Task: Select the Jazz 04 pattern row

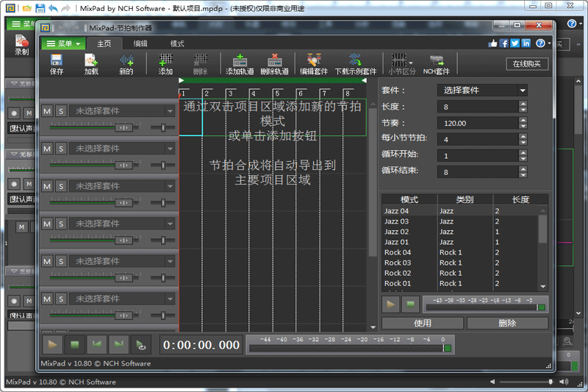Action: point(460,211)
